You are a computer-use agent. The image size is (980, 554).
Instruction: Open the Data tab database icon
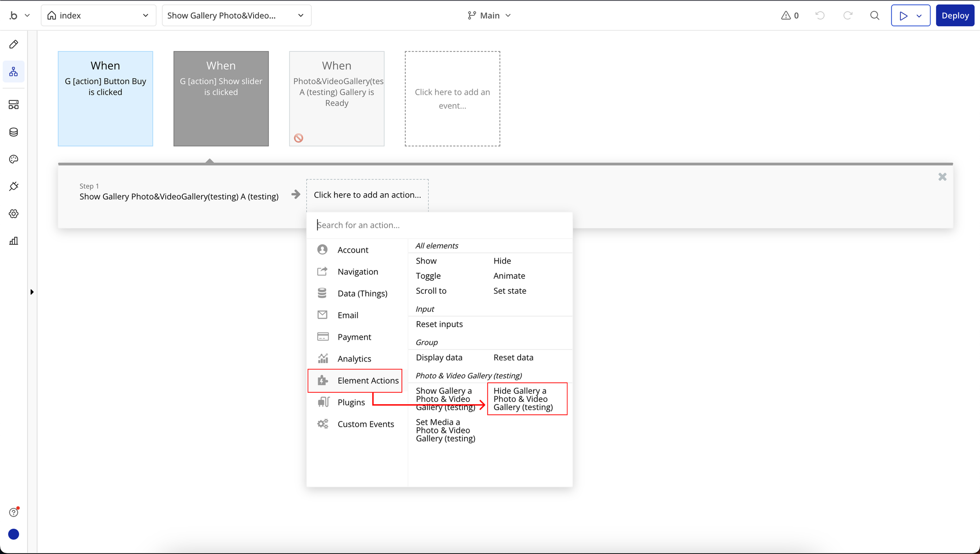pyautogui.click(x=13, y=132)
